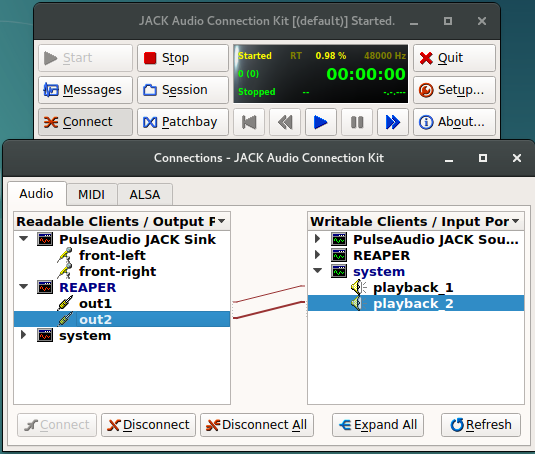The height and width of the screenshot is (454, 535).
Task: Click the playback_1 speaker icon
Action: 359,287
